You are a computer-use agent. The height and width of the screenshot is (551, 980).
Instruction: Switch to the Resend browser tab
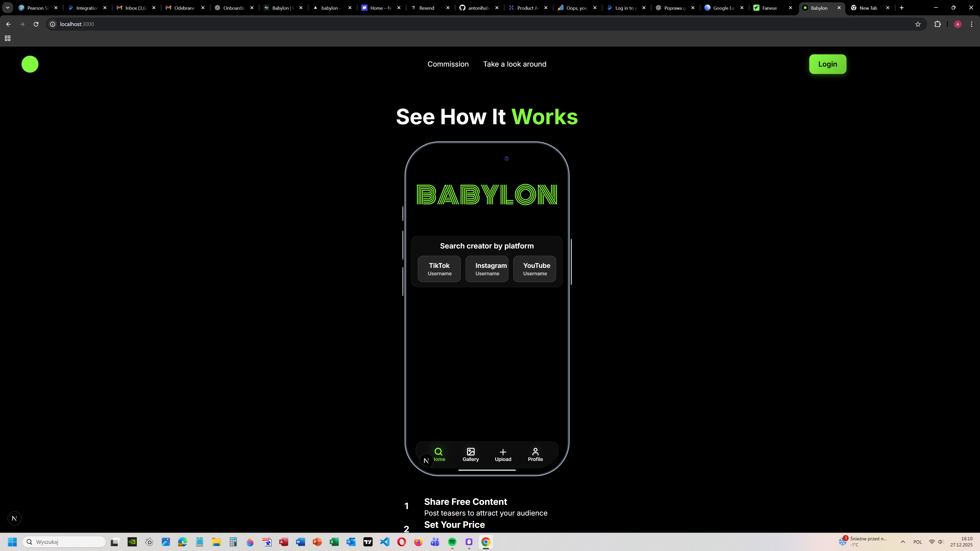coord(426,8)
